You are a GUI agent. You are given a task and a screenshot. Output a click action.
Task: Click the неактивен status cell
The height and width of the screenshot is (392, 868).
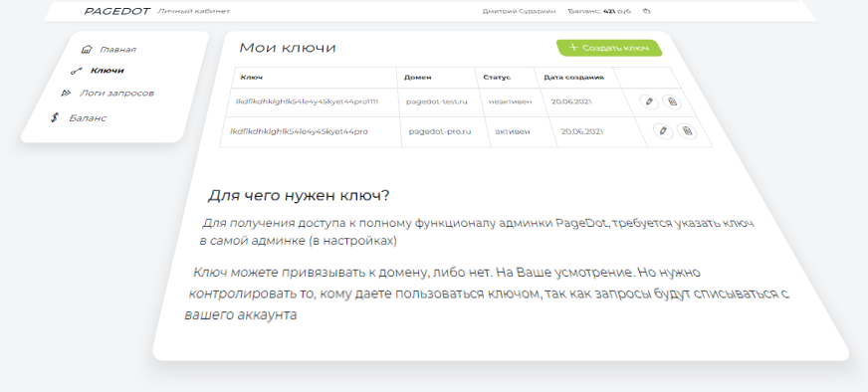coord(510,101)
